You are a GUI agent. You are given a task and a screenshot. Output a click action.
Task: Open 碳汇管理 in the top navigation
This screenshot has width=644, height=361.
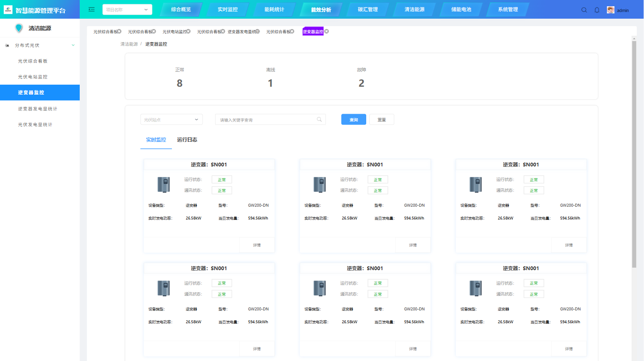(x=368, y=10)
